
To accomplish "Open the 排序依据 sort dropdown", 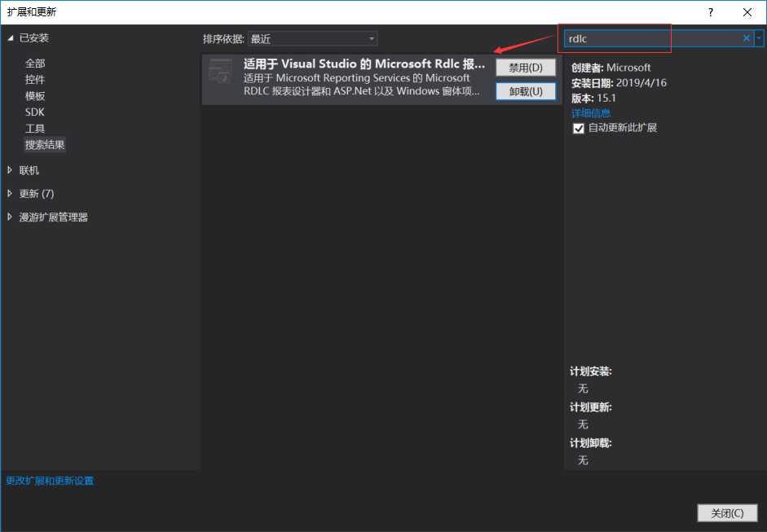I will [312, 38].
